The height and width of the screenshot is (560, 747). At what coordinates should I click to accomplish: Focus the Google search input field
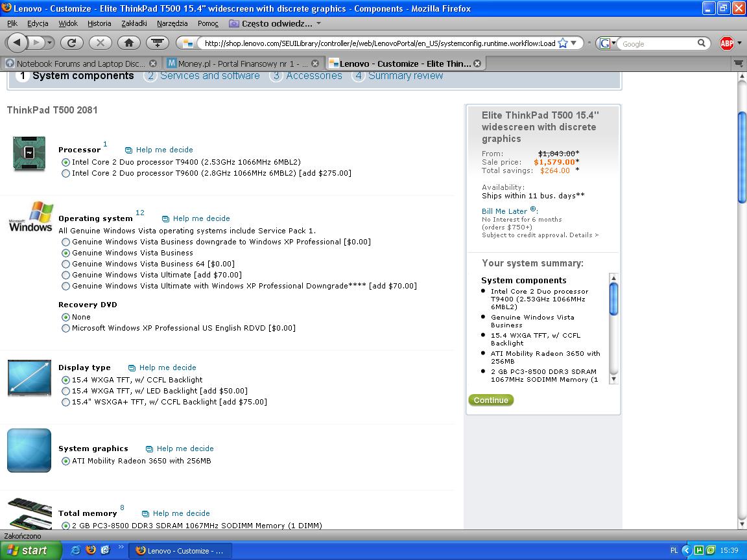(x=658, y=43)
